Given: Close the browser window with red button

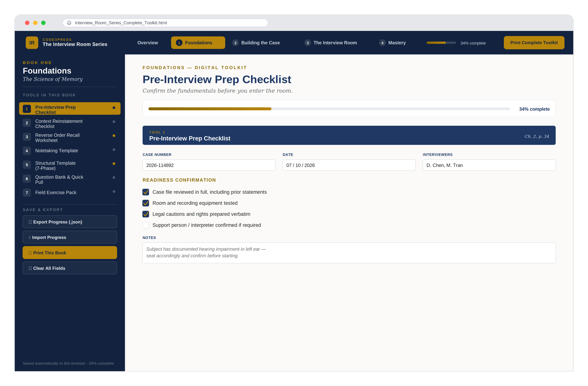Looking at the screenshot, I should pos(27,23).
